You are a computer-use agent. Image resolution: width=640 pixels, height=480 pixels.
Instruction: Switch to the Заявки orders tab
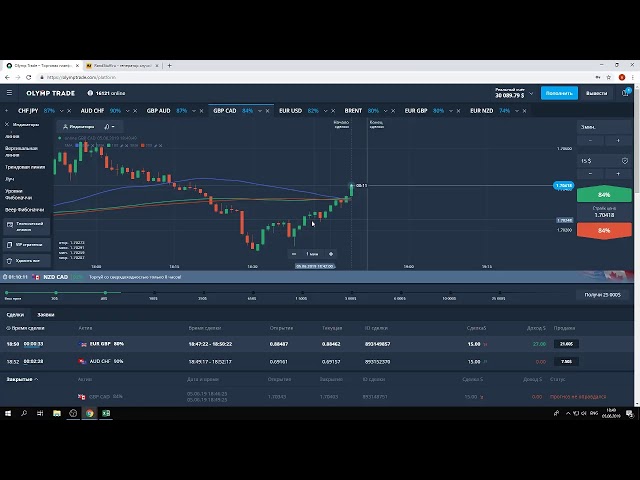(x=46, y=315)
